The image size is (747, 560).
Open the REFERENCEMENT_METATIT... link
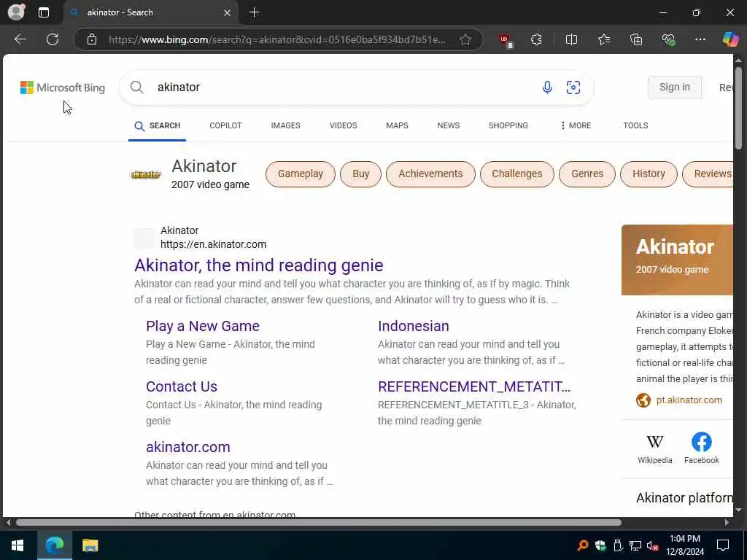coord(474,386)
